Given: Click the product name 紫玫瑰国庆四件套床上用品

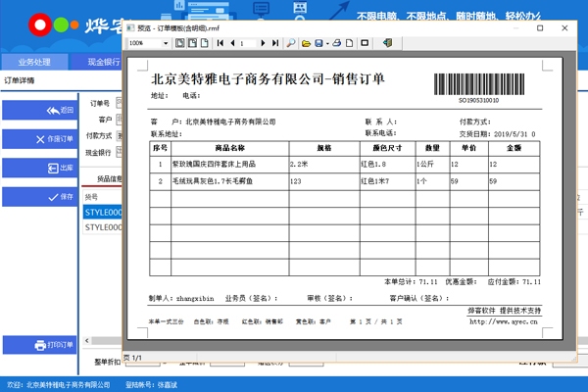Looking at the screenshot, I should point(214,164).
